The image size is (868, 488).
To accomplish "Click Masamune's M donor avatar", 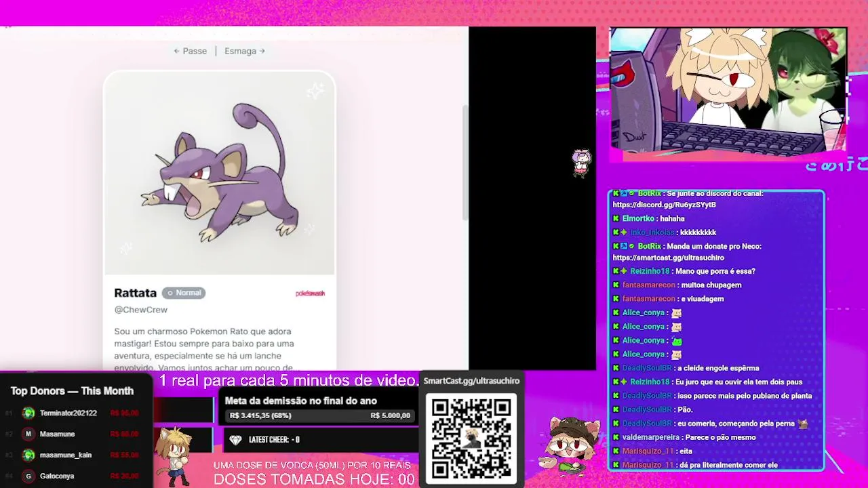I will coord(28,434).
